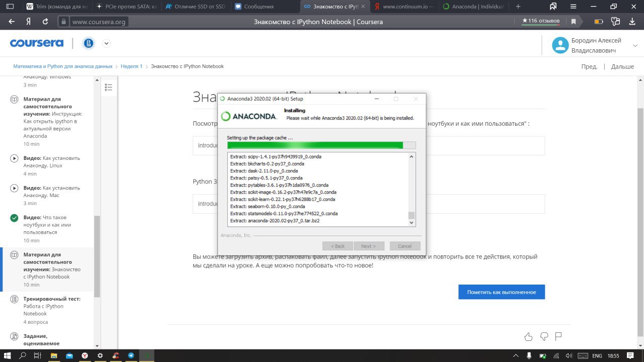The image size is (644, 362).
Task: Click the course sidebar scrollbar
Action: coord(97,256)
